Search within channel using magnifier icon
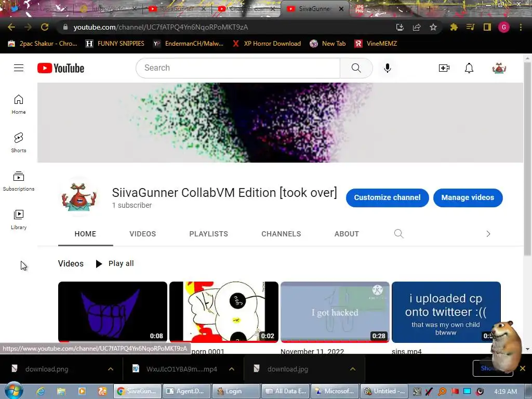 [x=398, y=234]
